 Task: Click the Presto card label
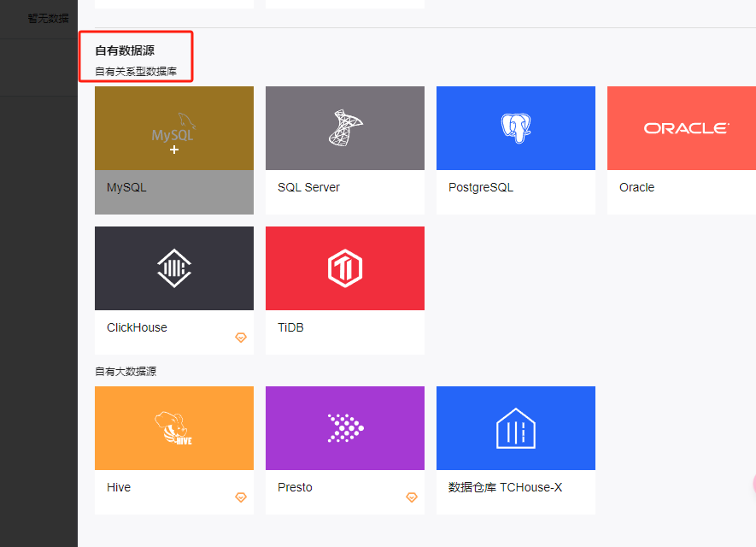[295, 487]
